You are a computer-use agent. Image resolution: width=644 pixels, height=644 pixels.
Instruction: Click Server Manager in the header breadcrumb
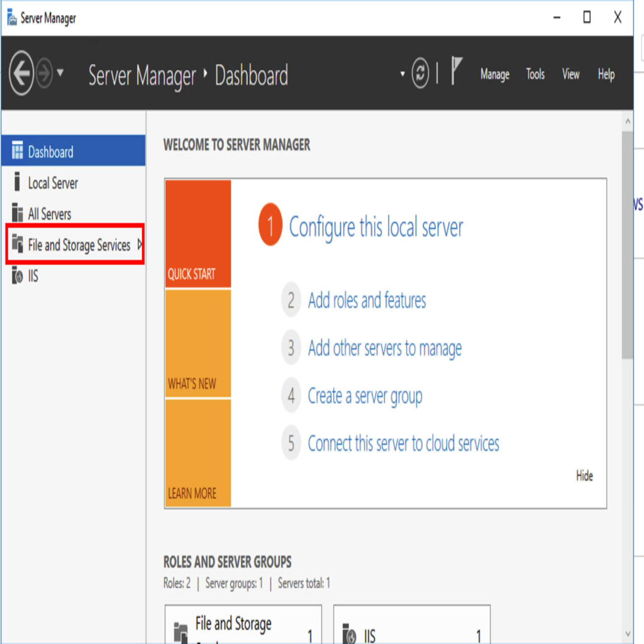coord(142,76)
